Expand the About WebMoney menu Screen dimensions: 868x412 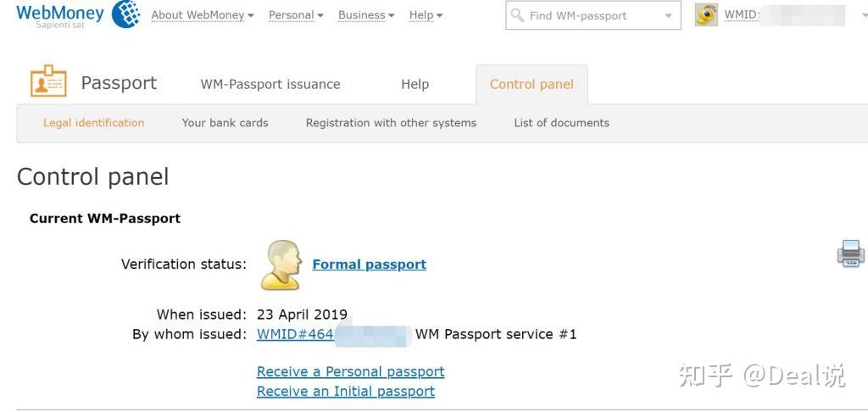click(202, 15)
